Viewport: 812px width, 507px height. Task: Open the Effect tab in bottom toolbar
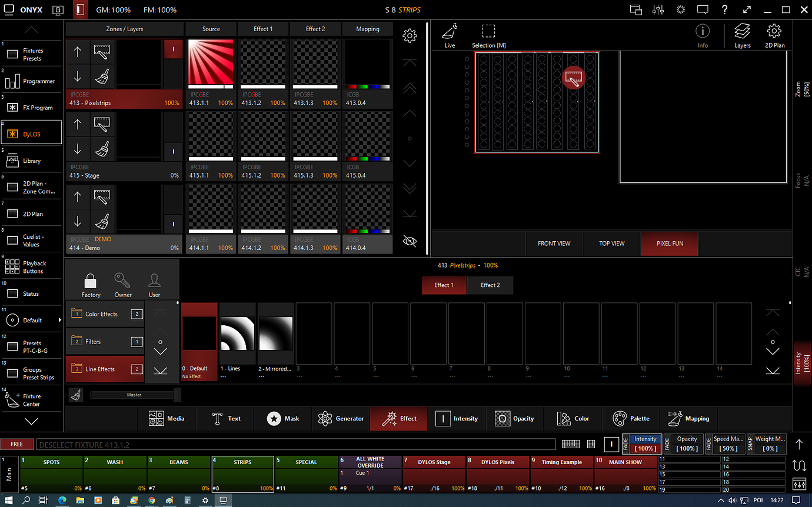(399, 418)
